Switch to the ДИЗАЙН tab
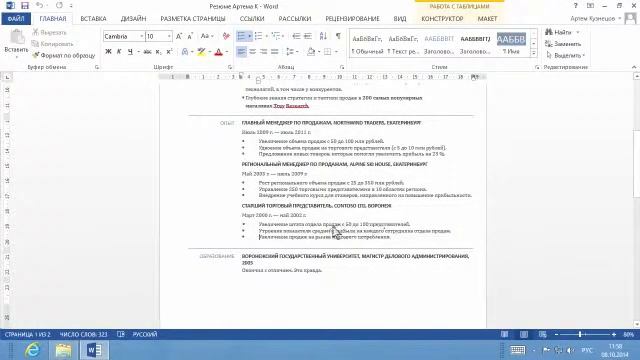 [x=133, y=19]
